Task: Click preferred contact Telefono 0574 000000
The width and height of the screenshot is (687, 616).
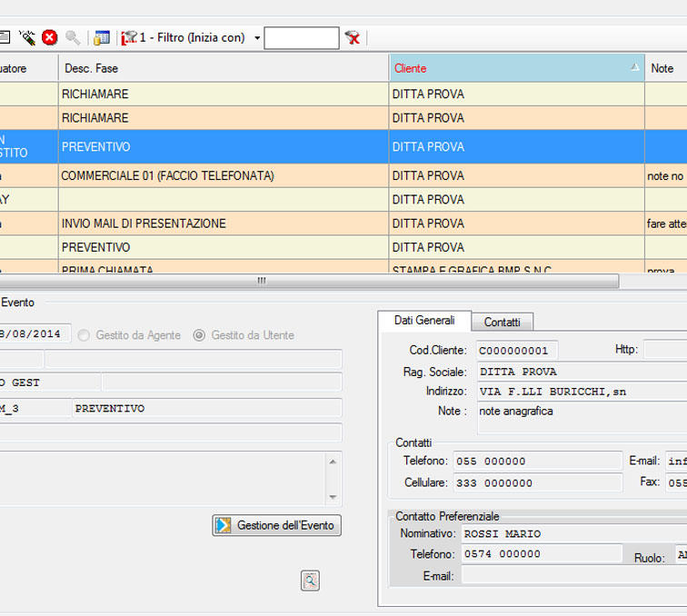Action: click(542, 554)
